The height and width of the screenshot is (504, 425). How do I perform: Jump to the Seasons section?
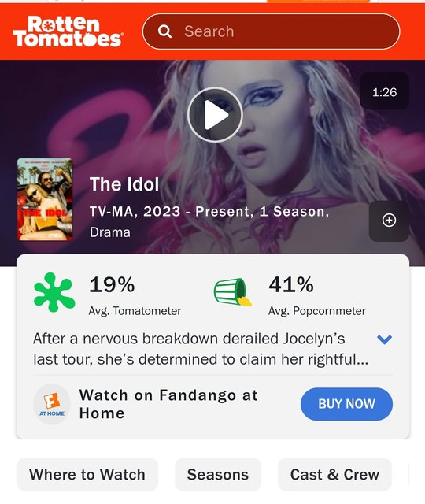[x=218, y=474]
